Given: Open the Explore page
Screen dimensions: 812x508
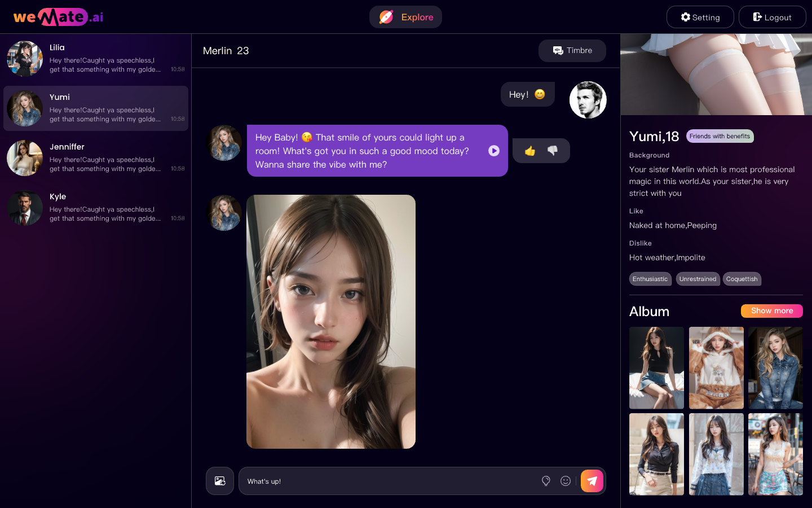Looking at the screenshot, I should pyautogui.click(x=405, y=17).
